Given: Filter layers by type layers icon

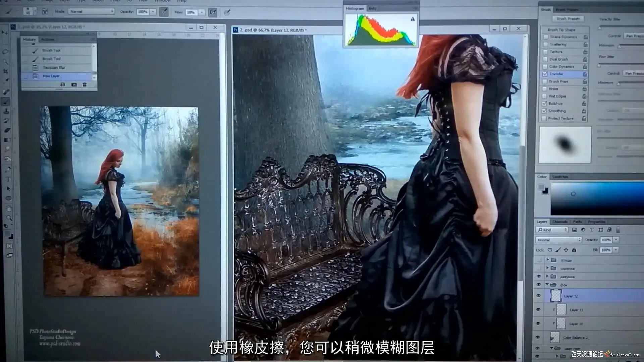Looking at the screenshot, I should click(592, 230).
